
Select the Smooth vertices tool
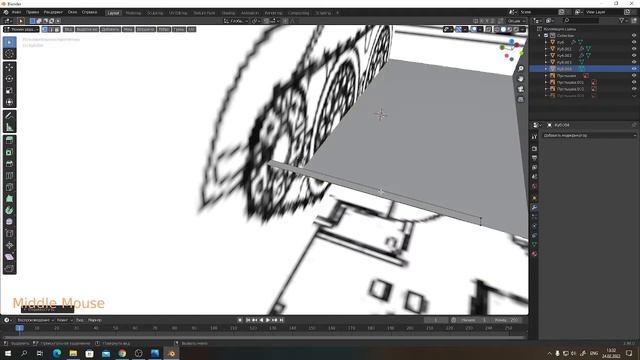coord(9,222)
